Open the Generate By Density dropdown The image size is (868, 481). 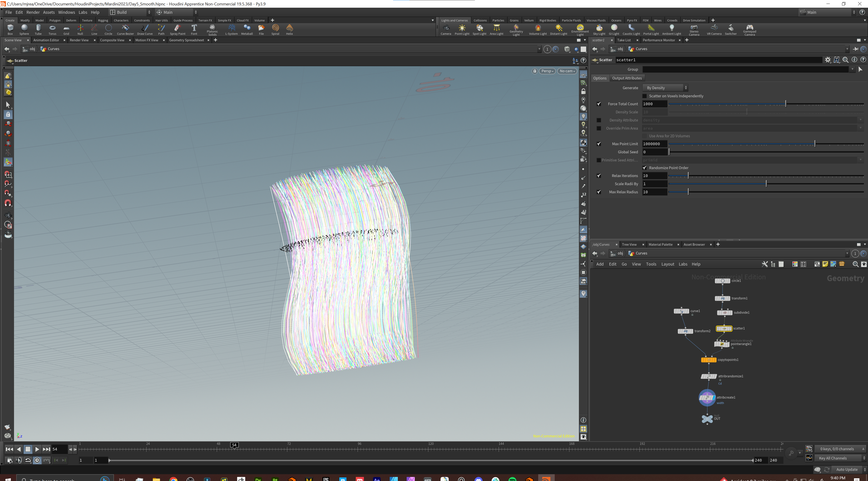point(665,88)
